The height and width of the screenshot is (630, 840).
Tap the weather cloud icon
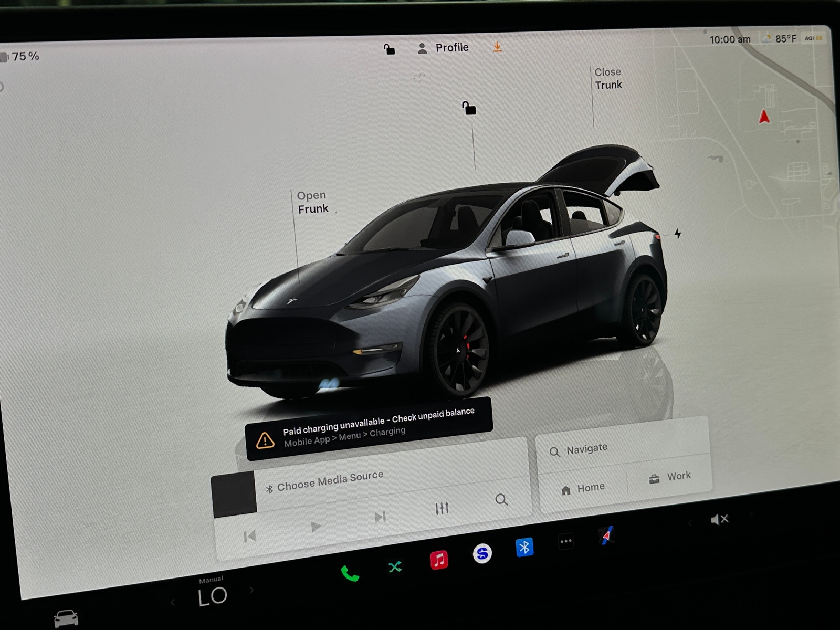tap(766, 38)
